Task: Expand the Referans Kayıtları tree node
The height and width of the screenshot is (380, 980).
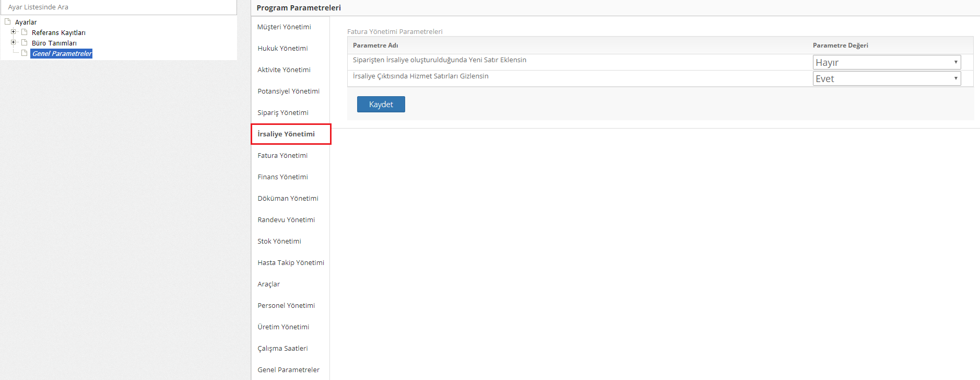Action: point(14,32)
